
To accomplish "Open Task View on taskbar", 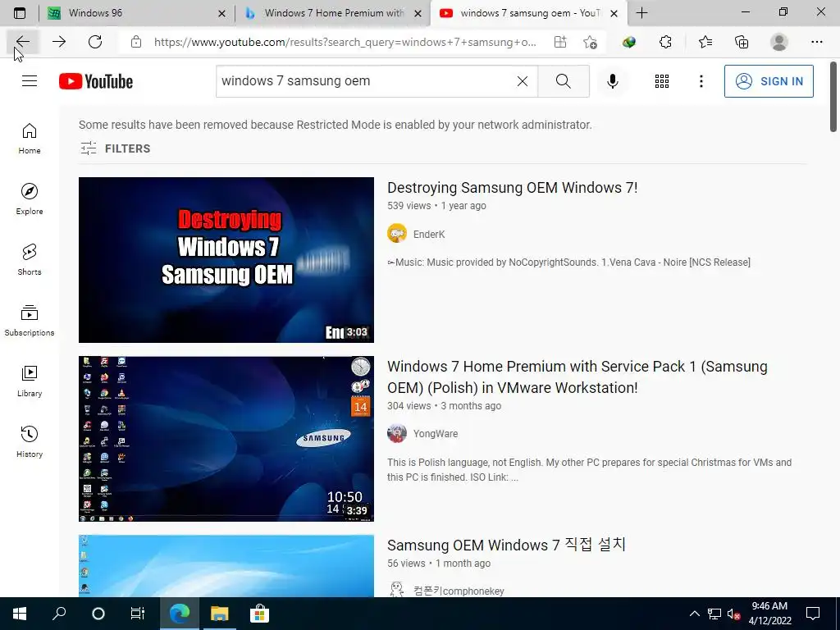I will [138, 614].
